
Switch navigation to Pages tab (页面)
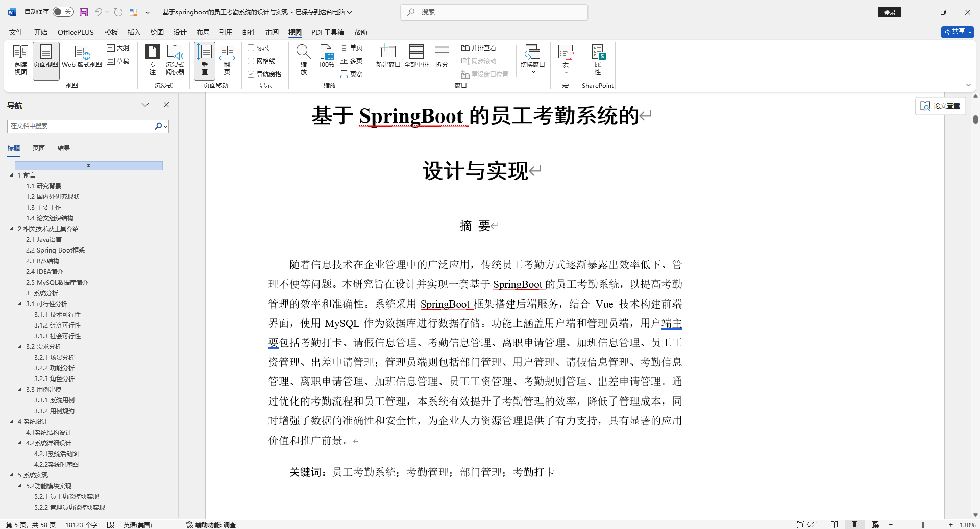[39, 148]
